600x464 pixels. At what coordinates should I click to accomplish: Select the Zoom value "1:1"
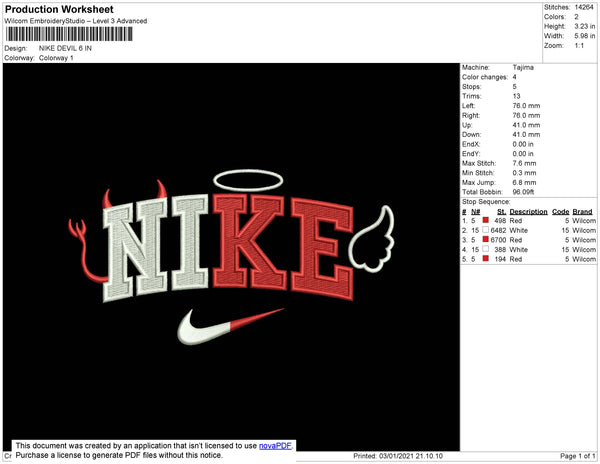[x=579, y=46]
